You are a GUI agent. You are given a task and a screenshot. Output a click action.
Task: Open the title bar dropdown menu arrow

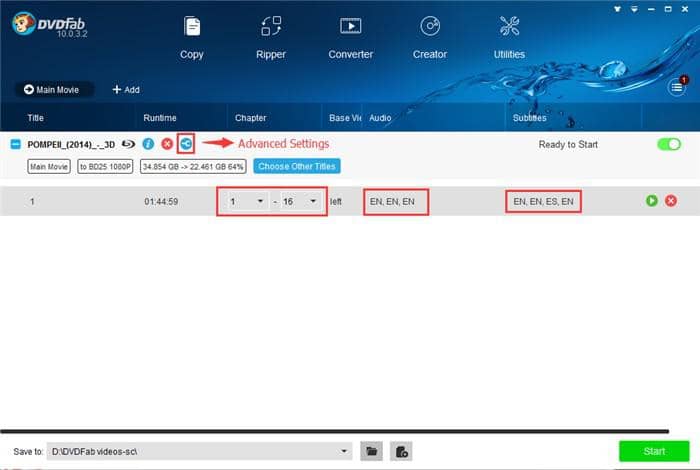point(634,9)
